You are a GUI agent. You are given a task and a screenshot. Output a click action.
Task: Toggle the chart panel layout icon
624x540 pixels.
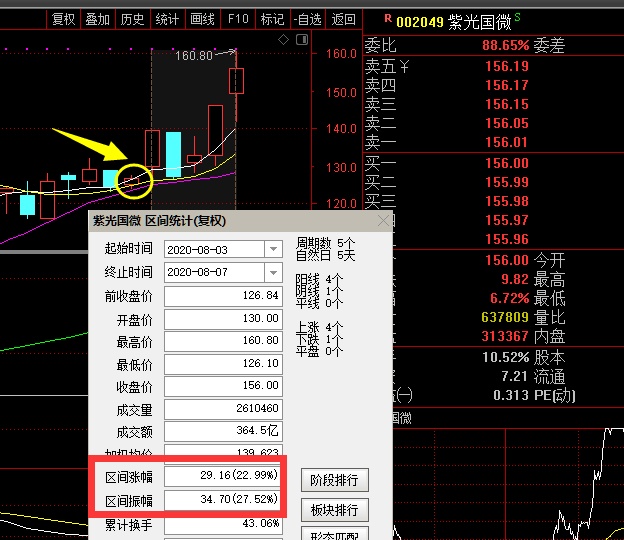[x=302, y=39]
